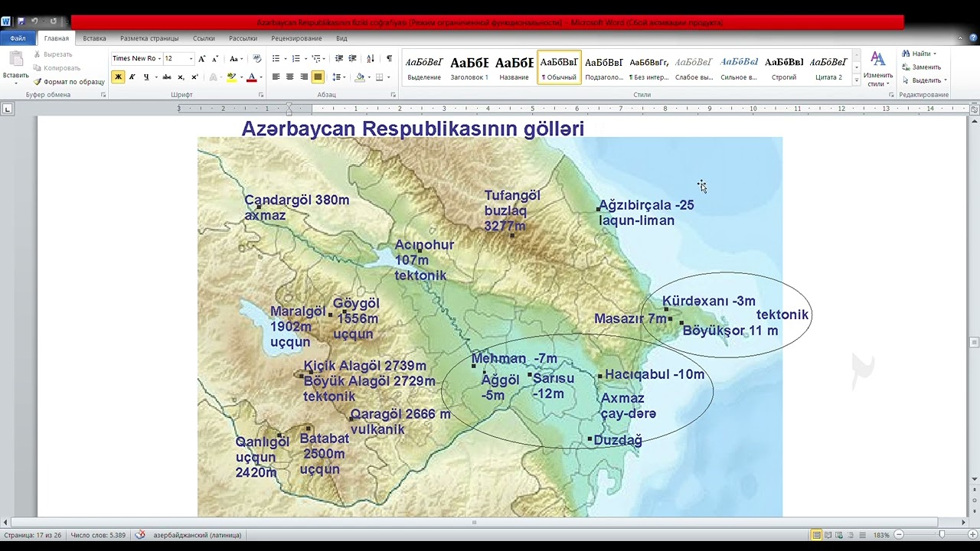Select print layout view in status bar
The image size is (980, 551).
point(817,535)
